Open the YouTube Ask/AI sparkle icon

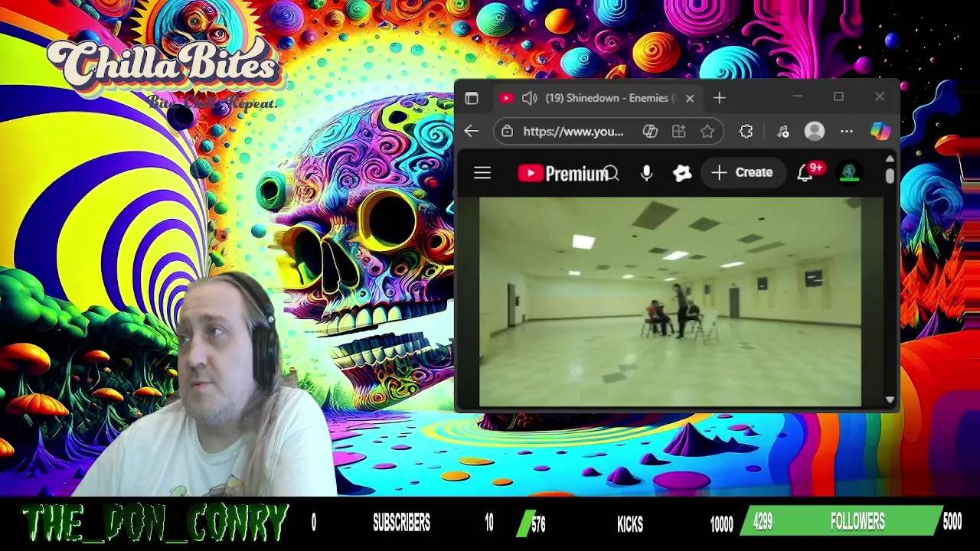(682, 173)
